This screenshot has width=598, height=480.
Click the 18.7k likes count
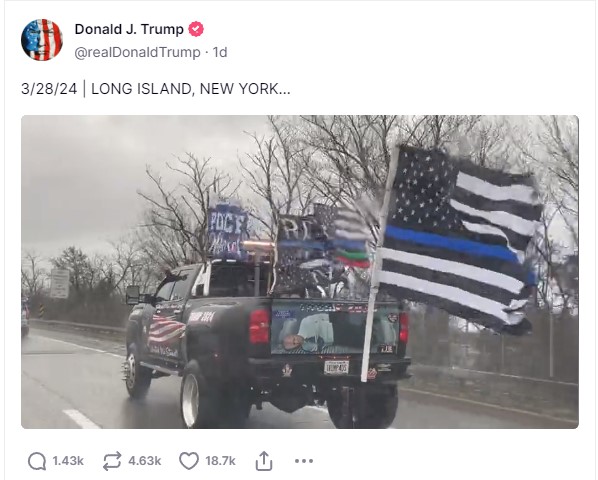point(220,461)
